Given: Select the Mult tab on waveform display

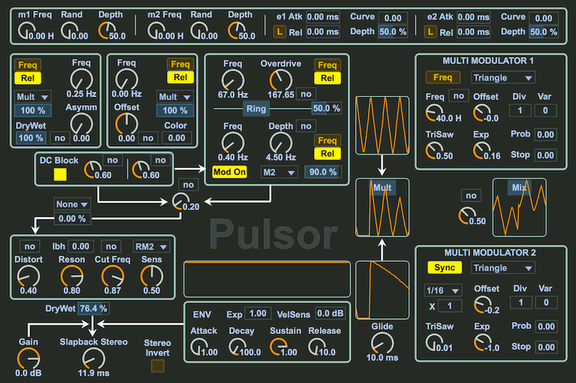Looking at the screenshot, I should (382, 187).
